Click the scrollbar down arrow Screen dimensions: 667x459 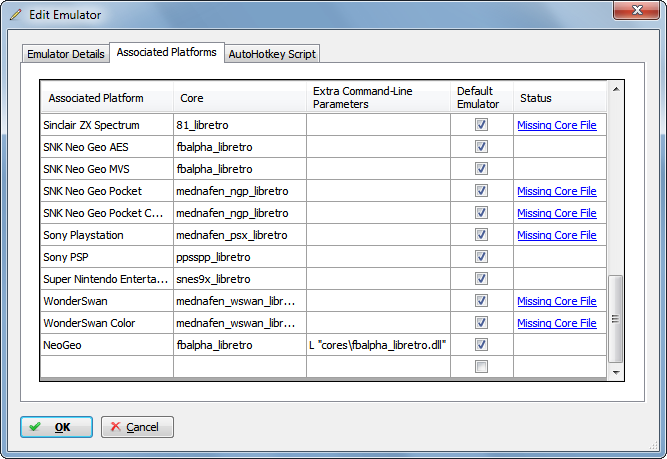tap(616, 372)
